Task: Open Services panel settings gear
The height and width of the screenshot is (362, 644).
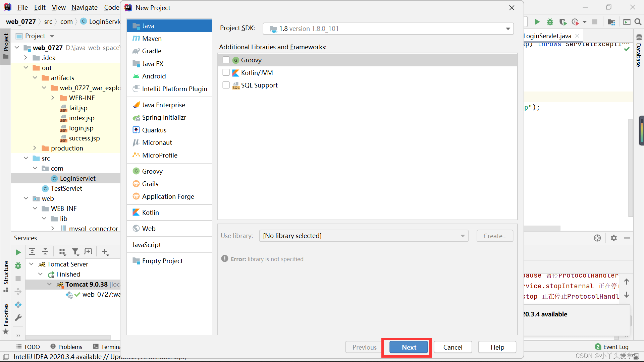Action: [x=614, y=238]
